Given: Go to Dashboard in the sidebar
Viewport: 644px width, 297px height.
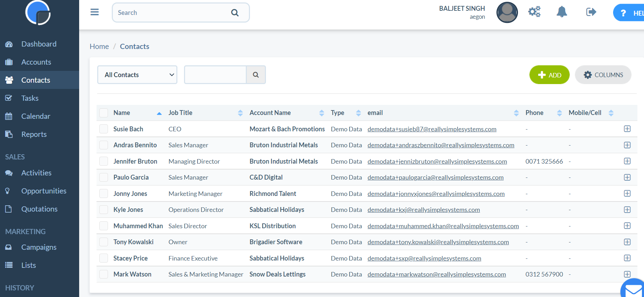Looking at the screenshot, I should (39, 44).
